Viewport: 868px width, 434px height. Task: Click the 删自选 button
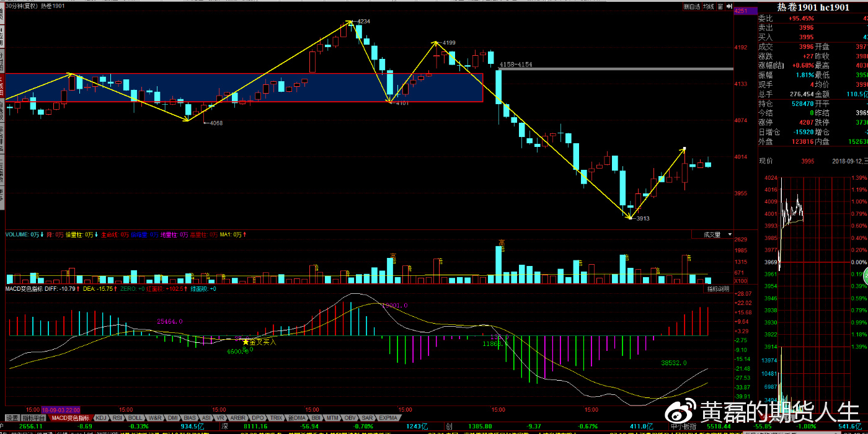691,6
